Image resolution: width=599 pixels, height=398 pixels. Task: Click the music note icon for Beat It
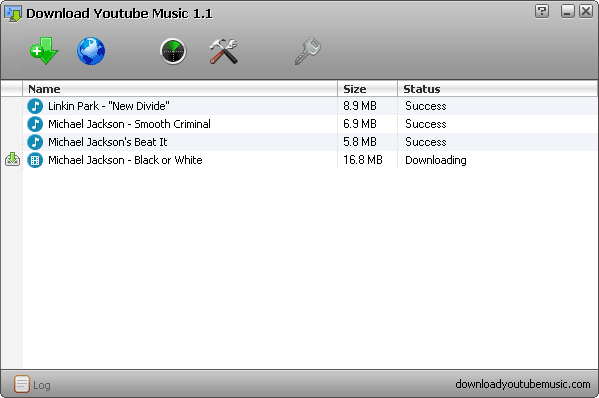point(35,142)
